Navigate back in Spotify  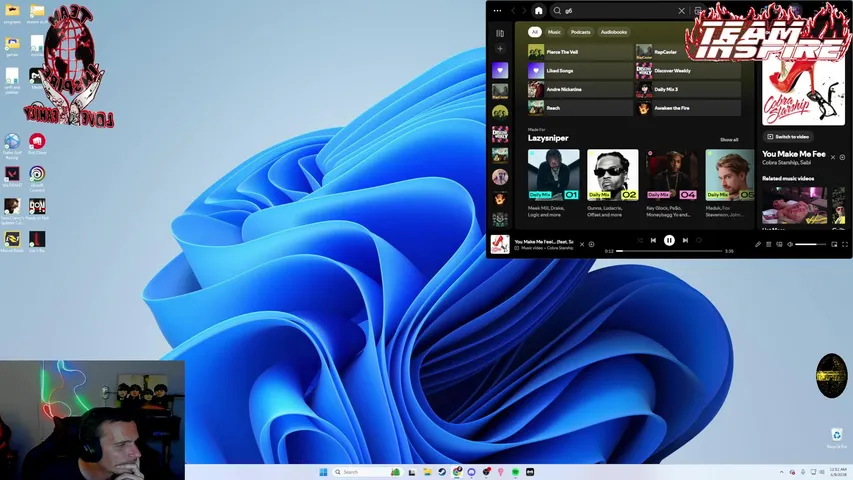[x=513, y=11]
